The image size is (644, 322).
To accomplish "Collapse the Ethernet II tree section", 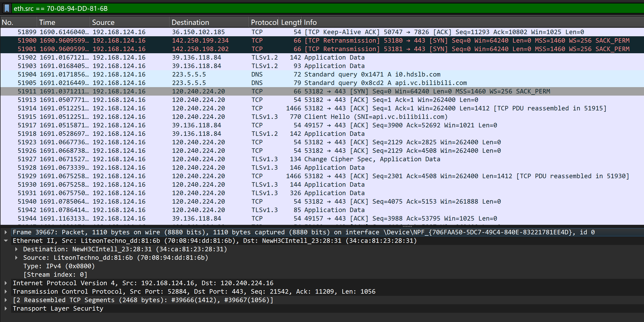I will [x=6, y=241].
